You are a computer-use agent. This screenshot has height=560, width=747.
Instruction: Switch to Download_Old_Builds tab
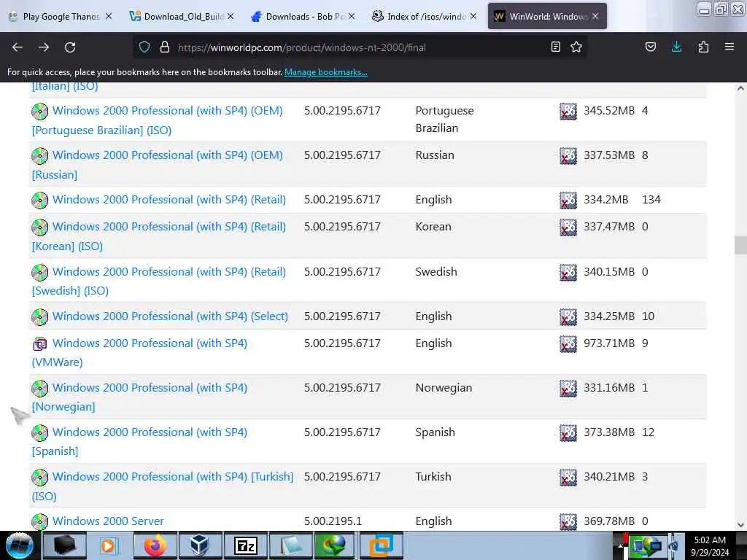(x=183, y=16)
